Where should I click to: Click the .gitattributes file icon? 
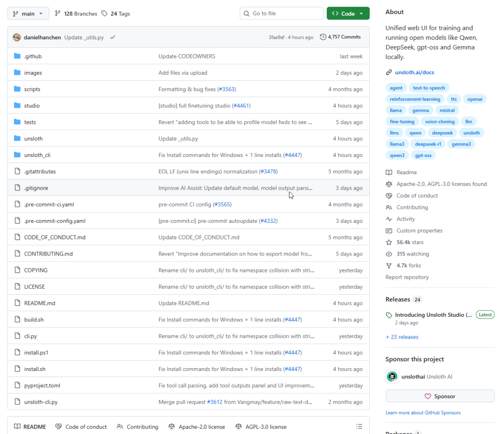click(x=17, y=171)
